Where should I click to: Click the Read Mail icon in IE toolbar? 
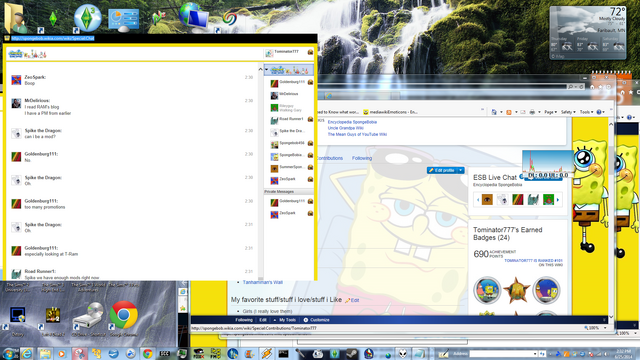[x=522, y=112]
